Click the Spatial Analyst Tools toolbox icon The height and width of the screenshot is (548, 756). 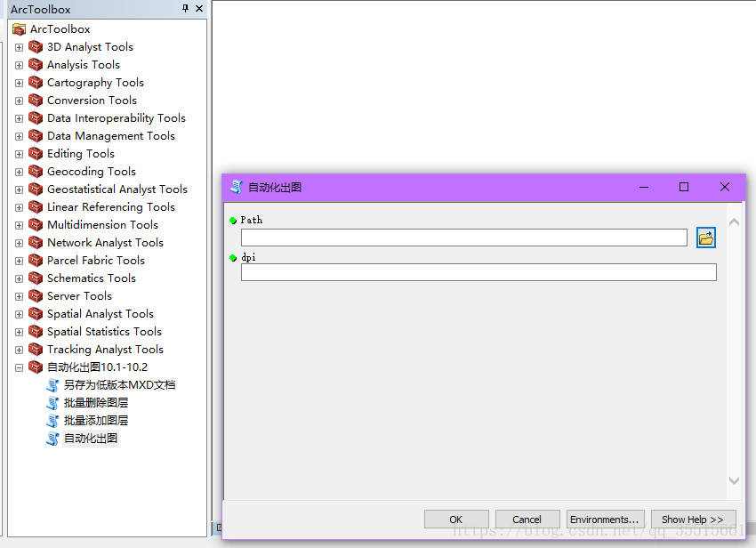coord(36,314)
